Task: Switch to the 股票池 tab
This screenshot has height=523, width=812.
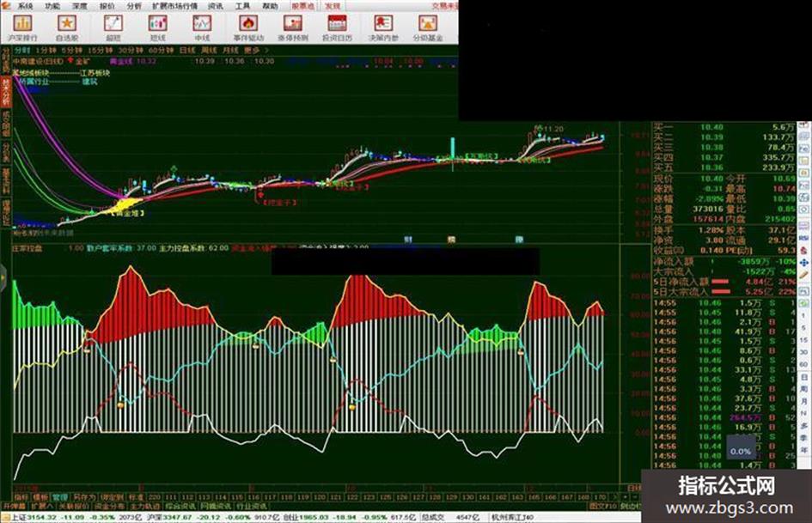Action: tap(303, 6)
